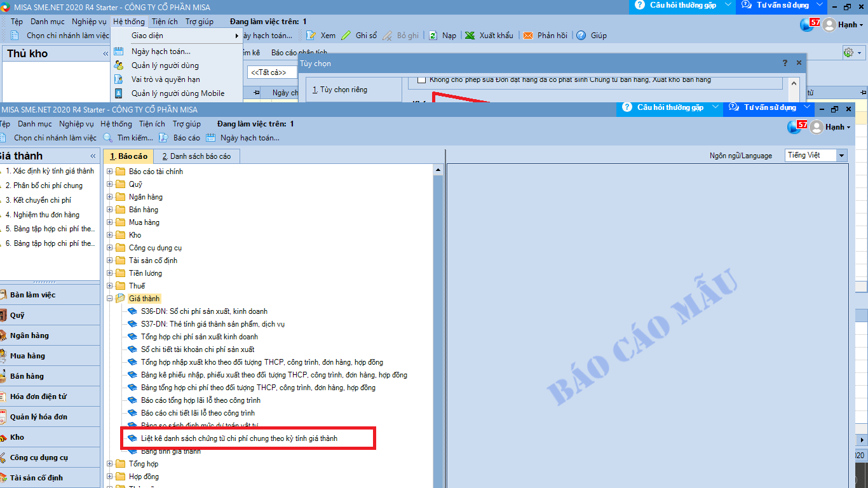Screen dimensions: 868x488
Task: Click the Ghi sổ pencil icon
Action: [x=346, y=36]
